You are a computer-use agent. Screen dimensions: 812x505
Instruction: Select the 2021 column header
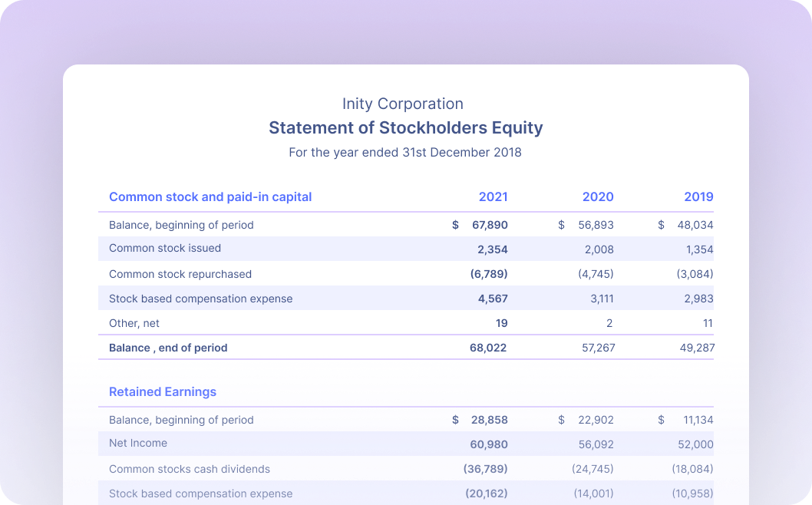(493, 197)
